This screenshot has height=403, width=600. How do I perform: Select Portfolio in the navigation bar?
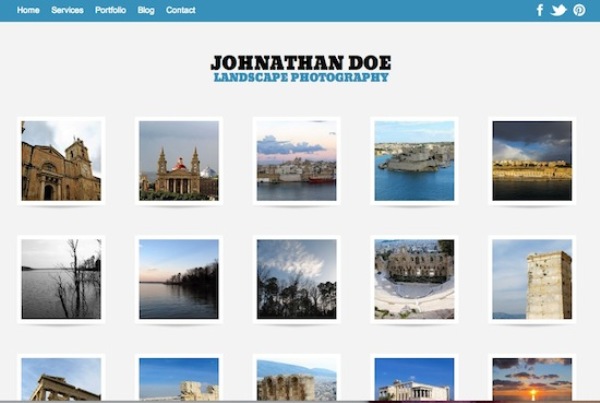click(x=110, y=10)
